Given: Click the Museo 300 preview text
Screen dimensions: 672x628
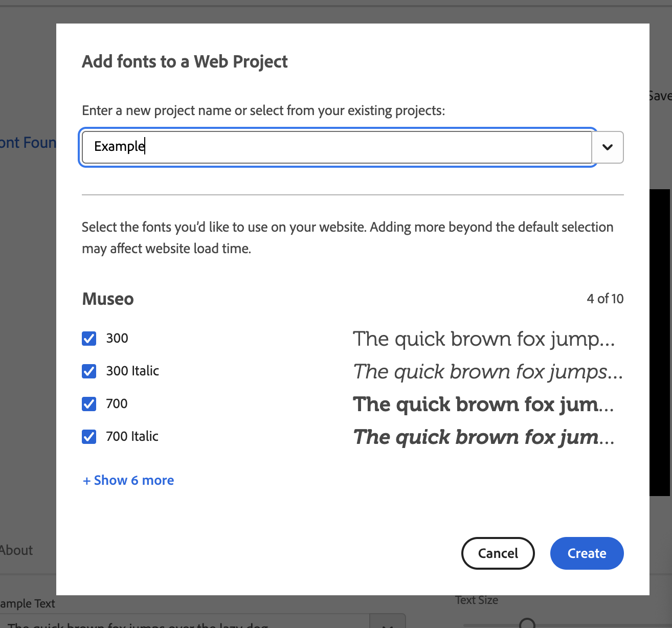Looking at the screenshot, I should (483, 339).
